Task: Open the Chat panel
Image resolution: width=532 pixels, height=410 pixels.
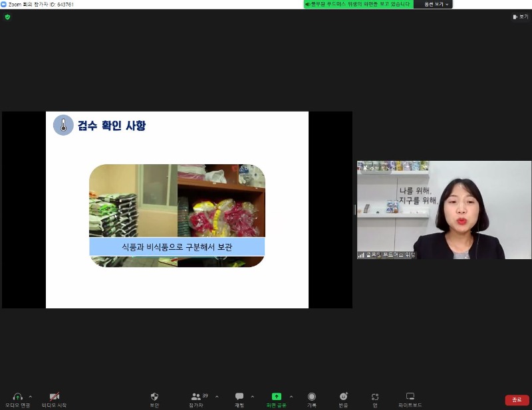Action: (239, 397)
